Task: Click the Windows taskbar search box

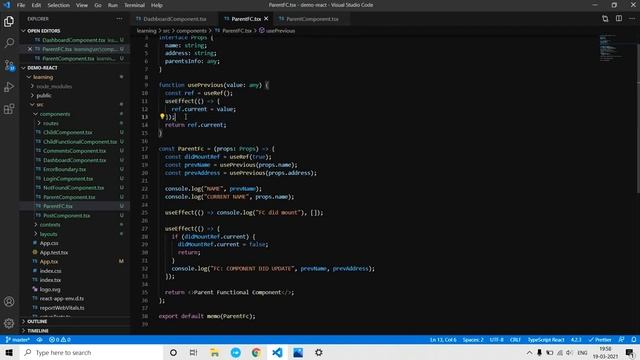Action: click(91, 353)
